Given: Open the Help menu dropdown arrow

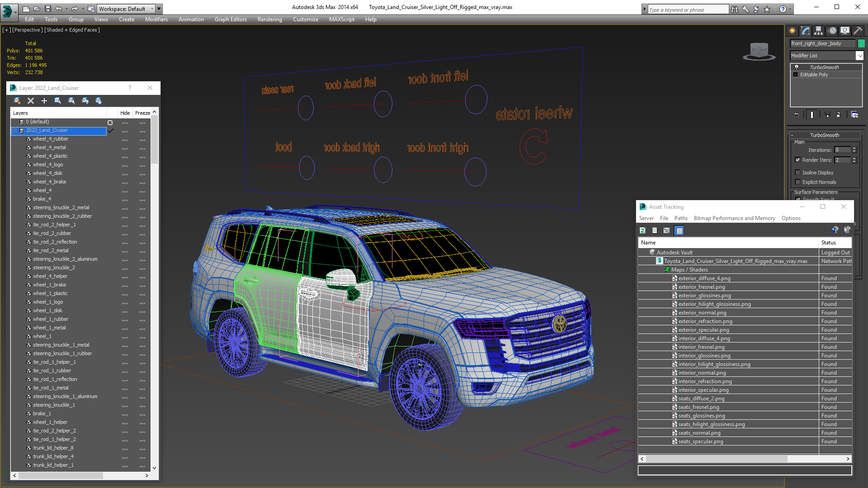Looking at the screenshot, I should (790, 9).
